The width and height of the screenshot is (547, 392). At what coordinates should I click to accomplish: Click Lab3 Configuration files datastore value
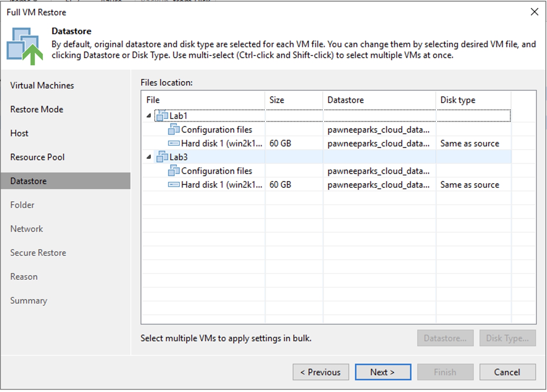tap(379, 171)
